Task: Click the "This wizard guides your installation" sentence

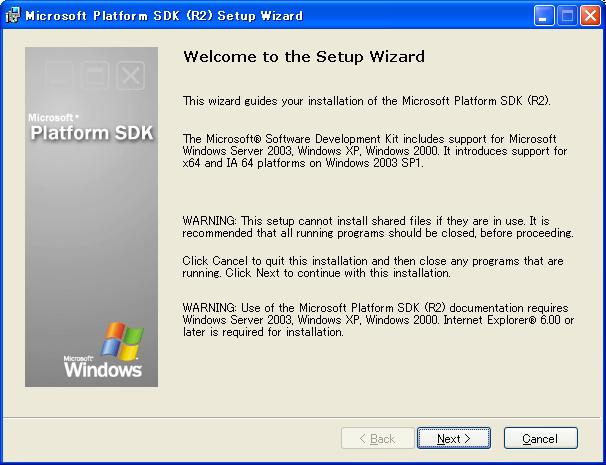Action: coord(368,101)
